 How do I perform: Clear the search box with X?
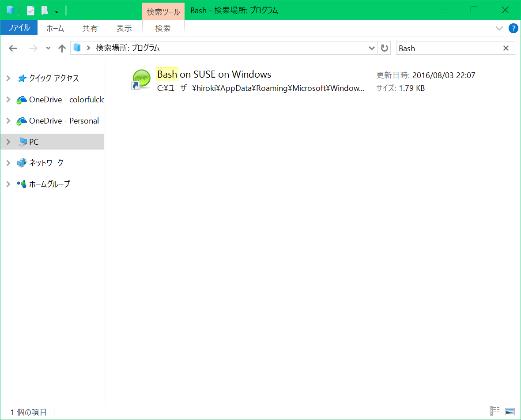point(506,48)
